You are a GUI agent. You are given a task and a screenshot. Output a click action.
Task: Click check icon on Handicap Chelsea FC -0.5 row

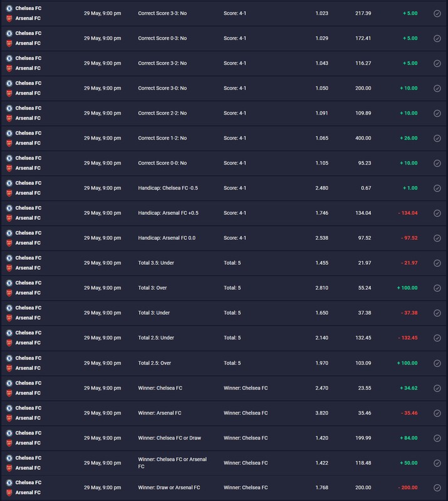tap(437, 188)
